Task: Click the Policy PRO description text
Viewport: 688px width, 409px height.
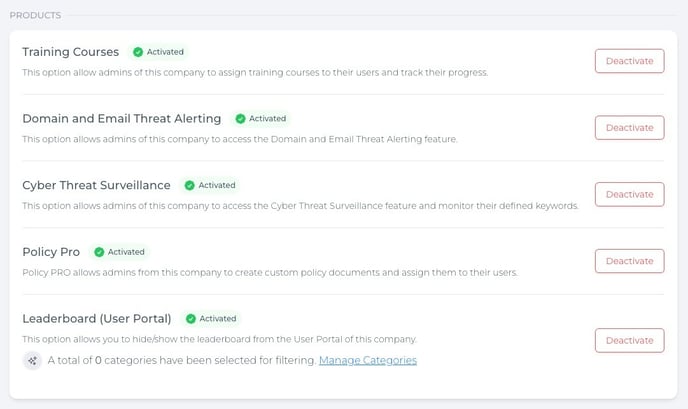Action: click(270, 272)
